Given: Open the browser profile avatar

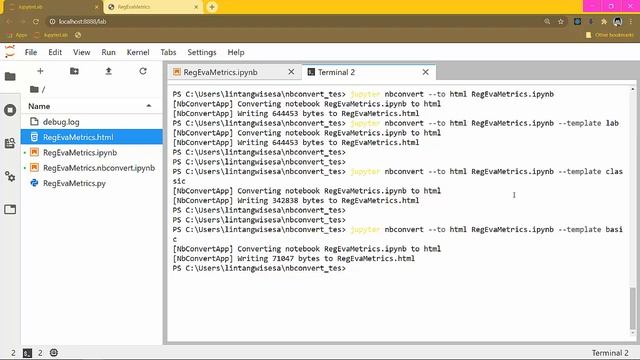Looking at the screenshot, I should coord(618,21).
